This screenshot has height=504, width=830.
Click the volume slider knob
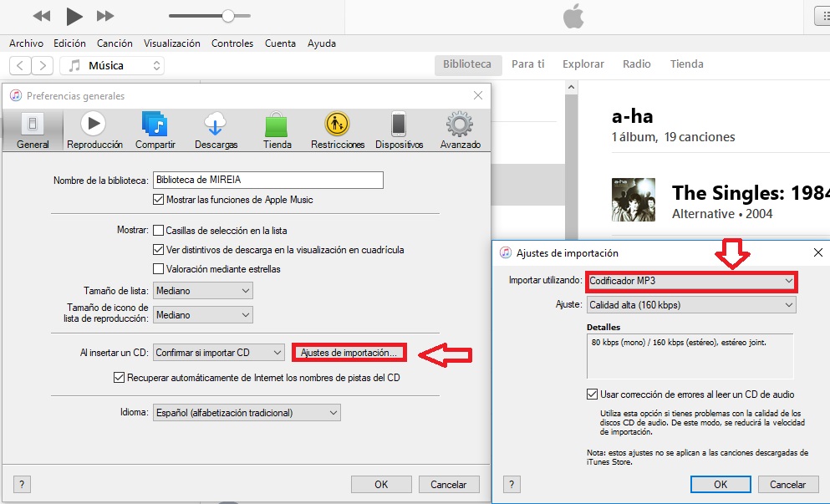pyautogui.click(x=228, y=16)
